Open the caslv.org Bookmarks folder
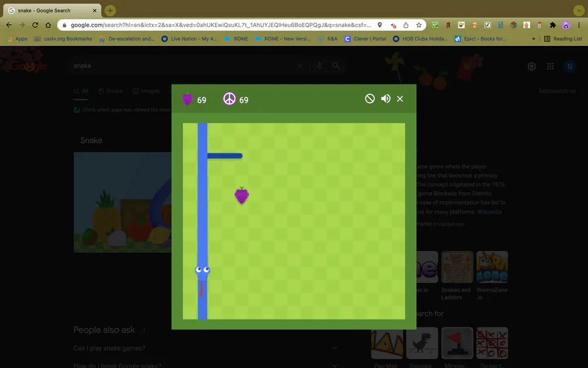588x368 pixels. click(63, 39)
